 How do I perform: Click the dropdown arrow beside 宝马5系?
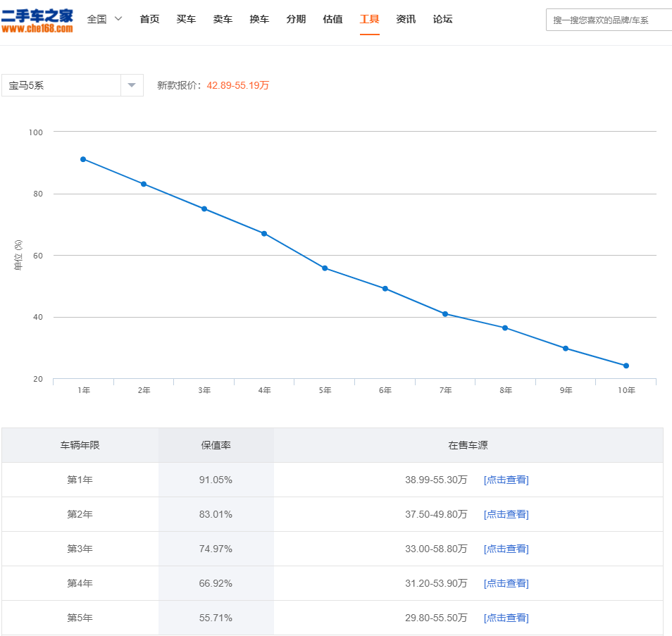coord(132,85)
